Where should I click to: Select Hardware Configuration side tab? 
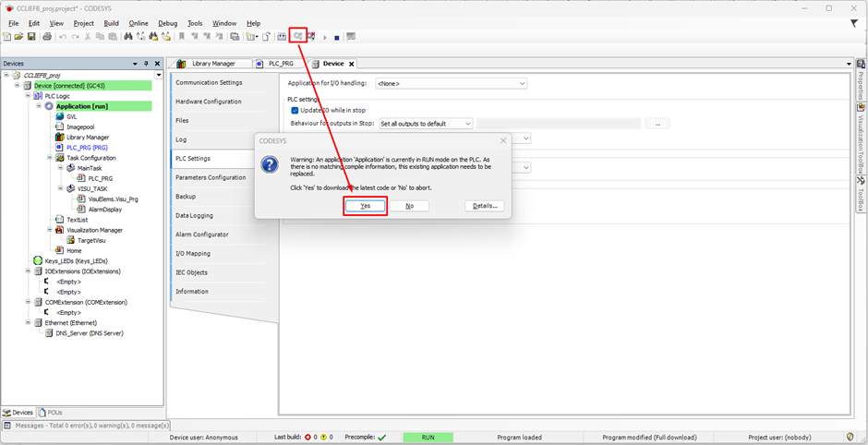click(x=209, y=102)
